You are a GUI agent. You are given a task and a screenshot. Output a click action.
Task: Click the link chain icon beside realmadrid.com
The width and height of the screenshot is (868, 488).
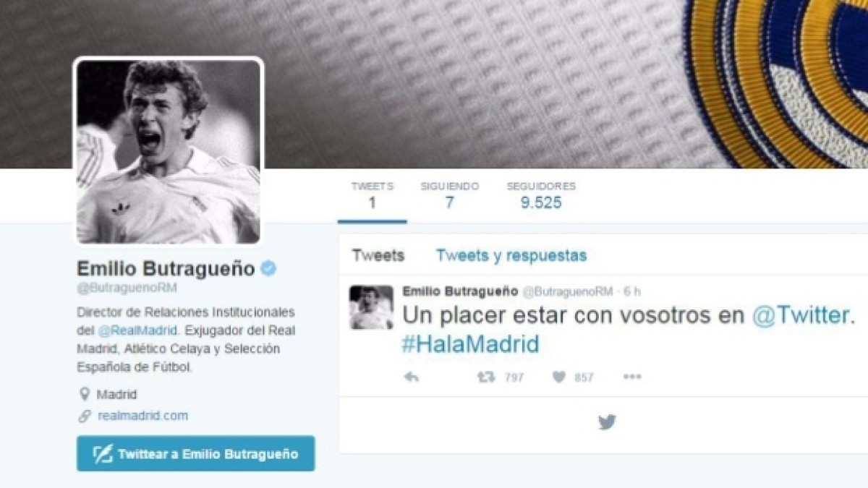[85, 416]
